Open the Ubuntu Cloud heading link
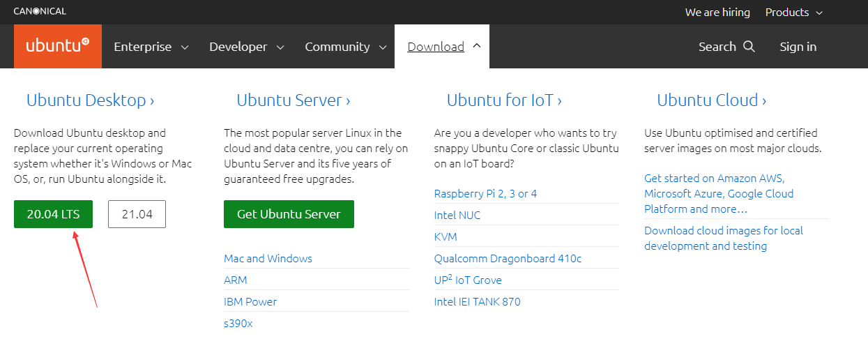Screen dimensions: 868x339 pyautogui.click(x=712, y=100)
